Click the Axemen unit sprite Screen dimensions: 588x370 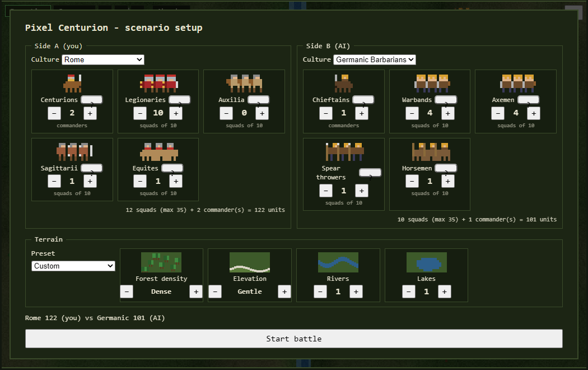pyautogui.click(x=518, y=84)
